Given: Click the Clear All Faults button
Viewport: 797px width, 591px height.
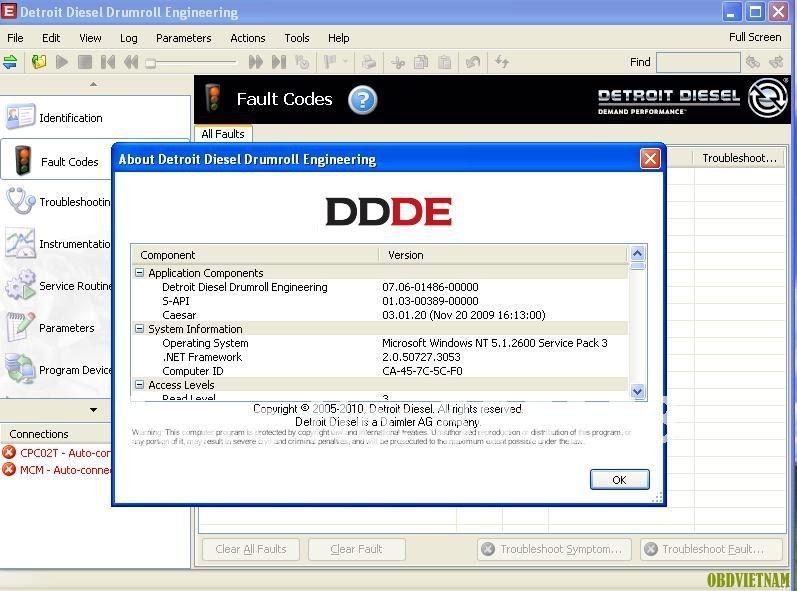Looking at the screenshot, I should click(251, 549).
